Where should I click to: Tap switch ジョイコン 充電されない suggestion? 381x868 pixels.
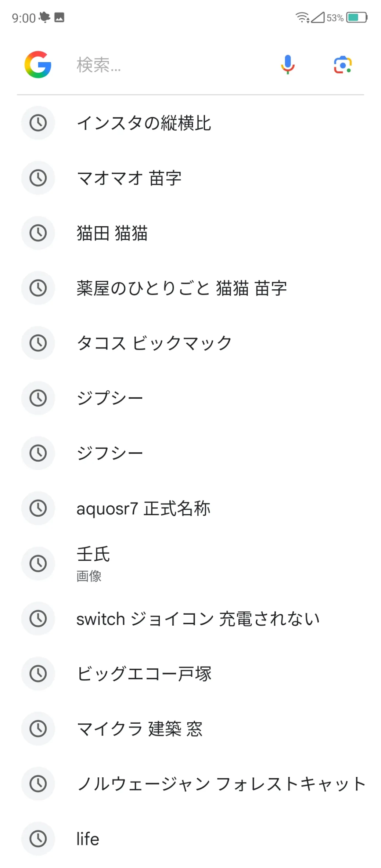pos(198,619)
